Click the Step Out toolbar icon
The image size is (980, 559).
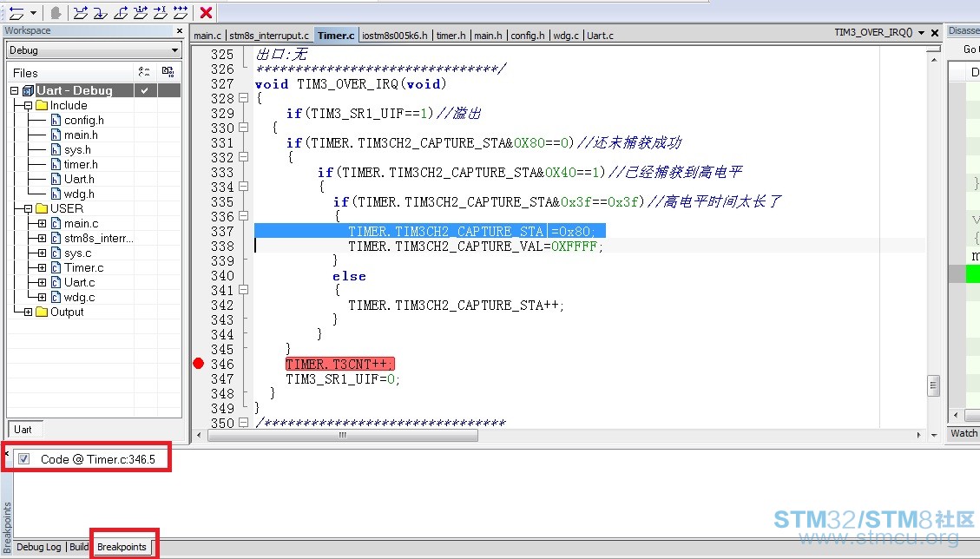[121, 12]
